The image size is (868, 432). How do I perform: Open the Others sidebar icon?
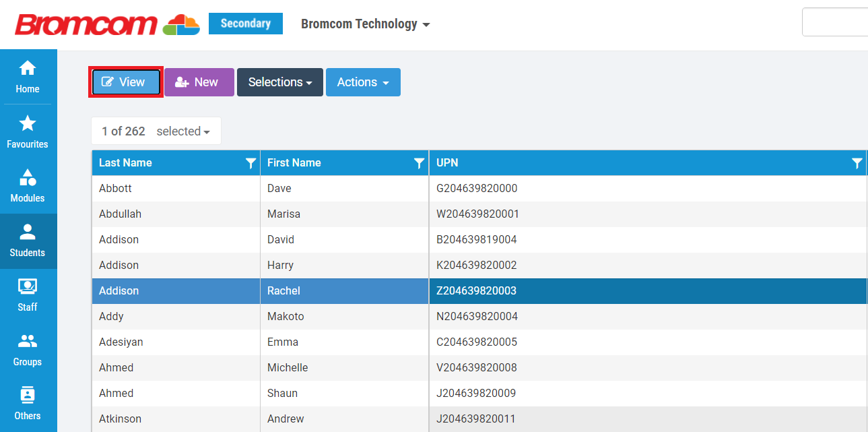28,395
